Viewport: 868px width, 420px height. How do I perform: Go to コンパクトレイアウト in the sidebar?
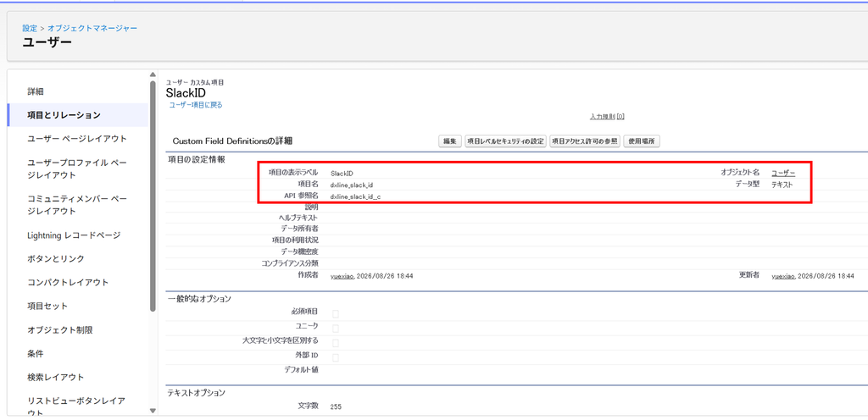pos(68,282)
